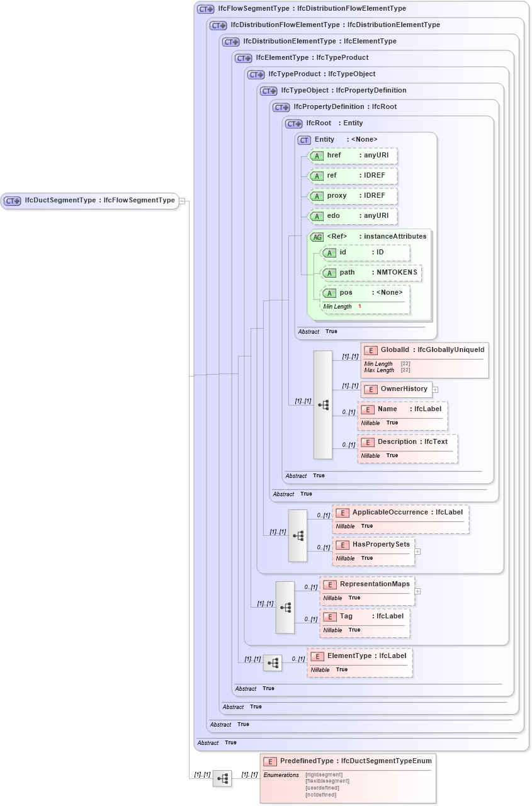Select the A icon on href attribute
532x806 pixels.
(318, 156)
